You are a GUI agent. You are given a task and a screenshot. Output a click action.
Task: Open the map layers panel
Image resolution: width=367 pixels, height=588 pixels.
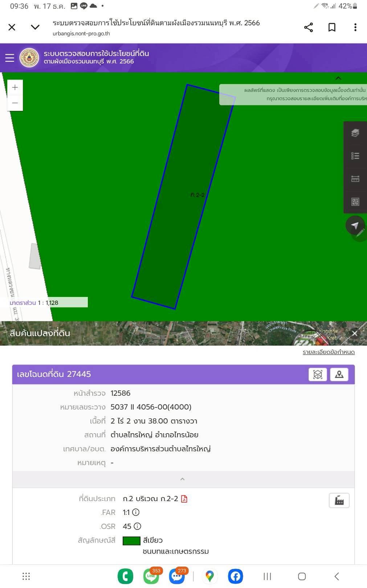(x=355, y=133)
